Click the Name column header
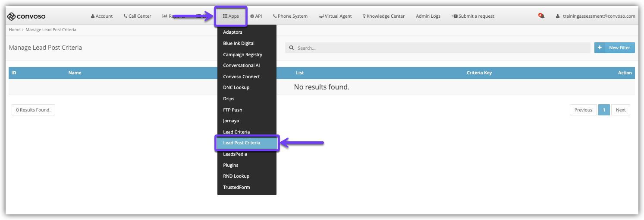644x220 pixels. tap(75, 73)
